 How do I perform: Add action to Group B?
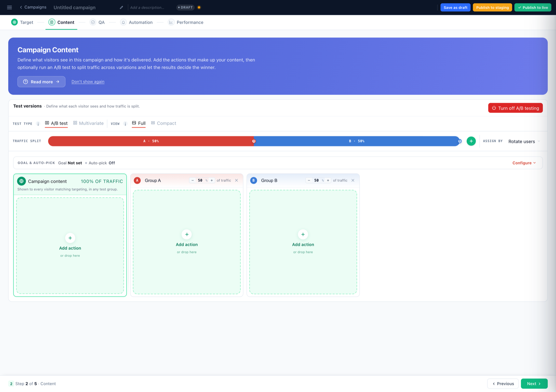coord(303,242)
